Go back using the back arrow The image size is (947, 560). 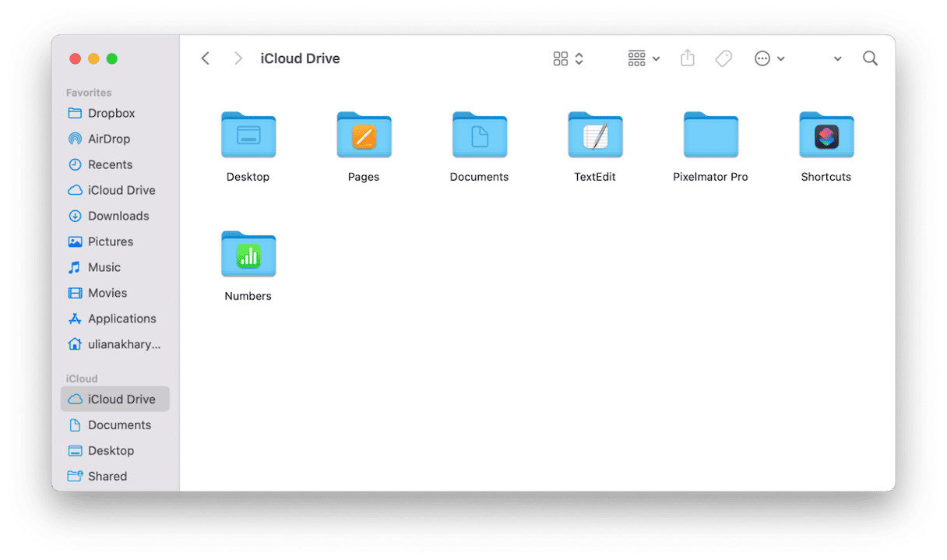(205, 58)
